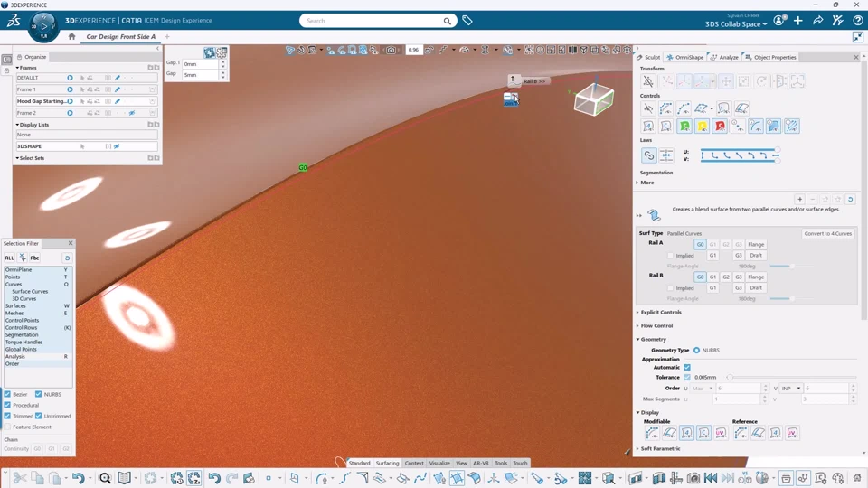
Task: Click the magnifier zoom icon in bottom toolbar
Action: pos(105,477)
